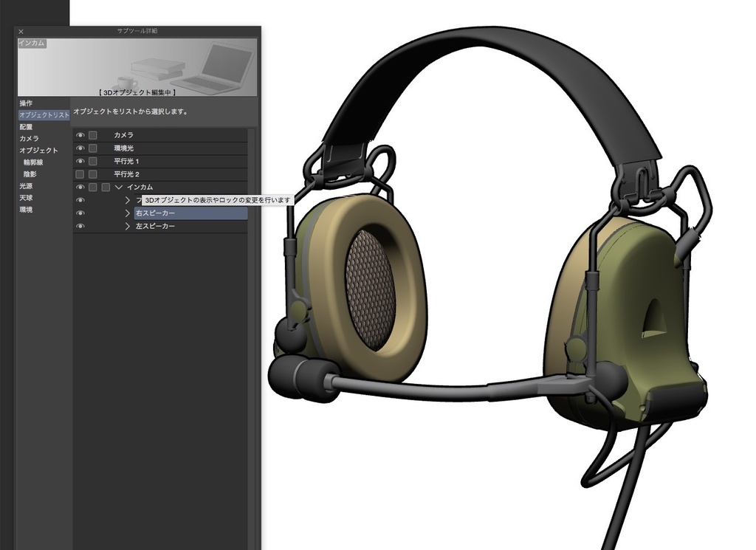Check the lock box for 平行光 2
Image resolution: width=756 pixels, height=550 pixels.
click(x=92, y=174)
